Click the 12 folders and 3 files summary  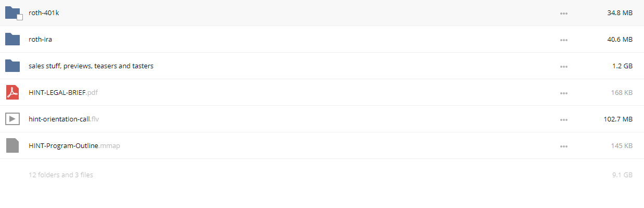tap(61, 175)
